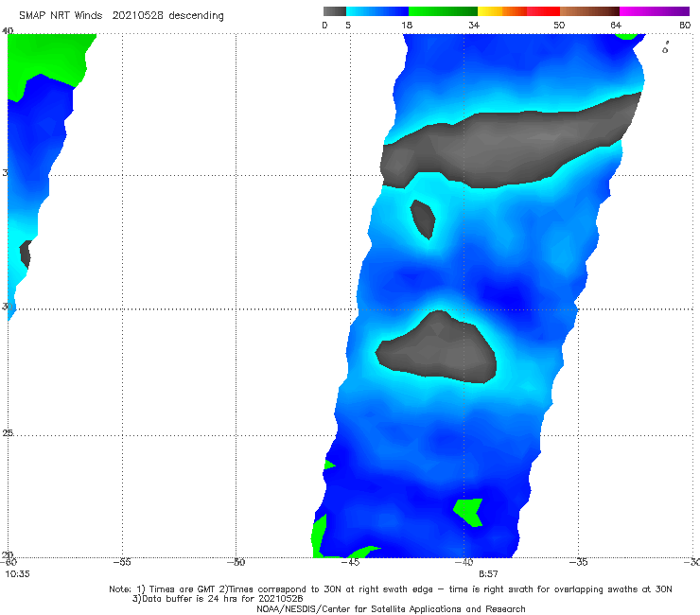Click the colorbar label '5'
Image resolution: width=700 pixels, height=615 pixels.
pos(348,25)
